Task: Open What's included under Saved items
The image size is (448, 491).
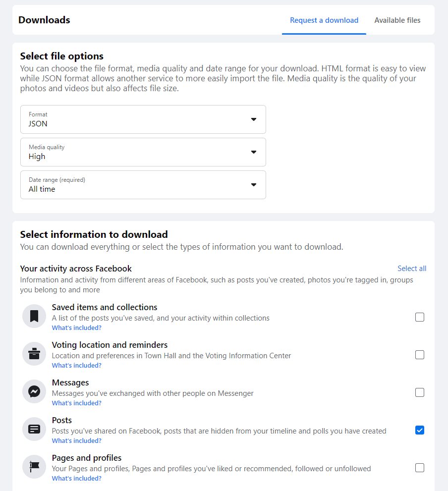Action: (77, 327)
